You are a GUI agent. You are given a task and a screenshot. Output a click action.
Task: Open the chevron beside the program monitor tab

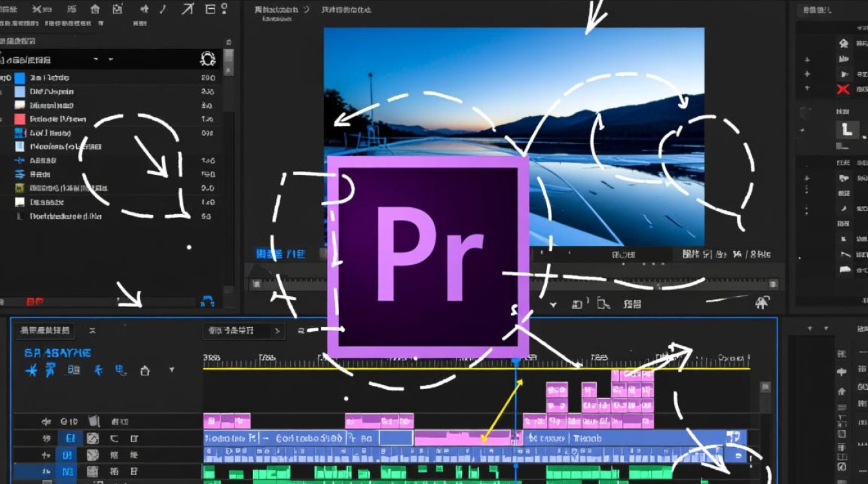[306, 10]
